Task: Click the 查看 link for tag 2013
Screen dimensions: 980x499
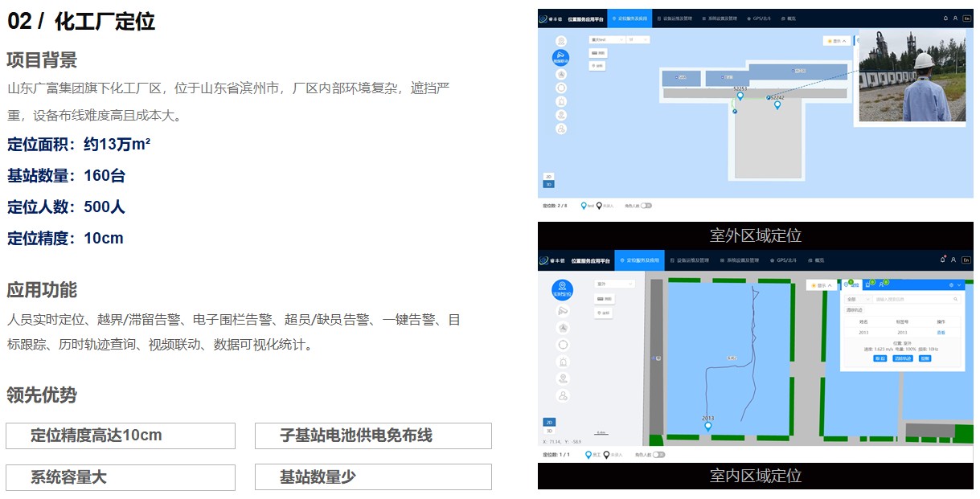Action: 941,332
